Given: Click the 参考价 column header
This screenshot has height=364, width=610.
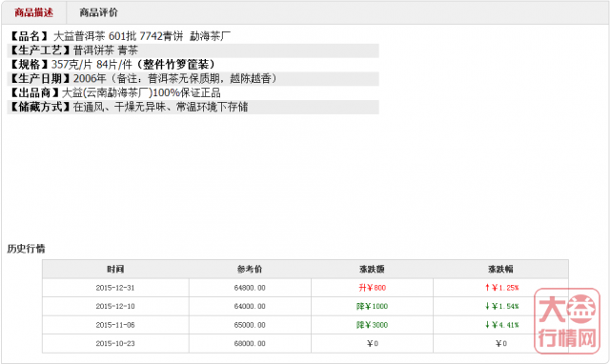Looking at the screenshot, I should tap(250, 269).
